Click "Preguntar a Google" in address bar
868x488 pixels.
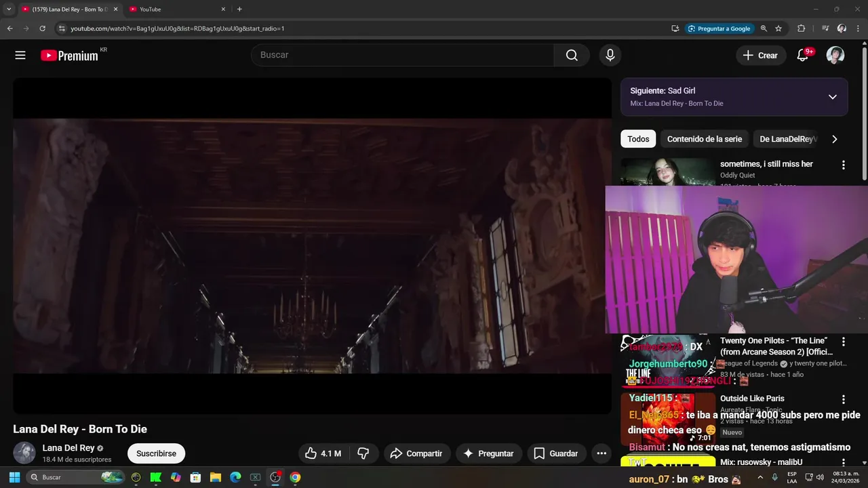(x=719, y=28)
